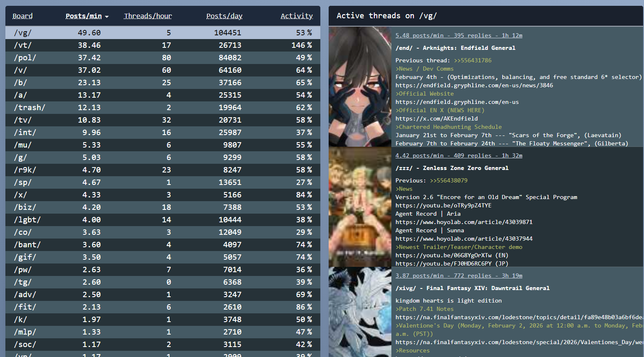This screenshot has height=357, width=644.
Task: Click the endfield.gryphline.com news/3846 URL text
Action: (x=474, y=85)
